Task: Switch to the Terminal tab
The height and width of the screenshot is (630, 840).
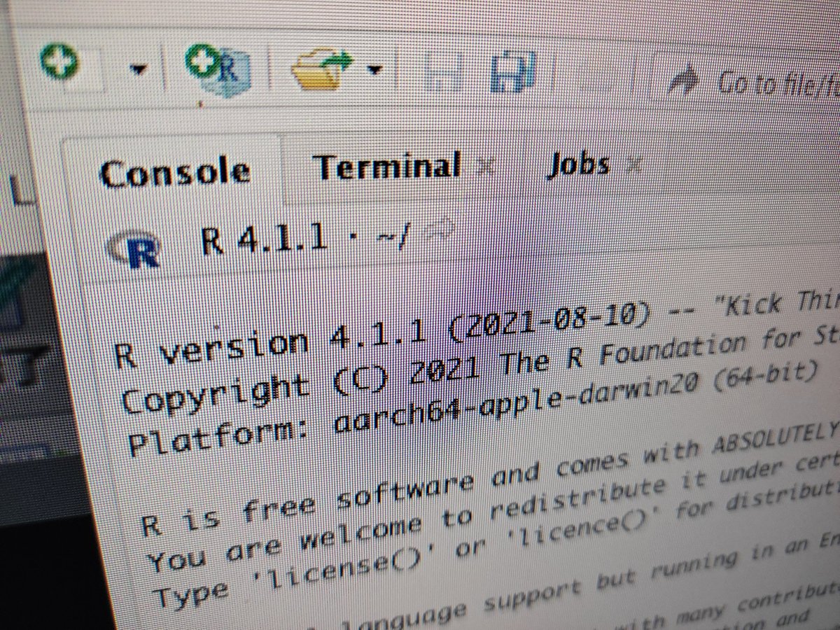Action: [386, 166]
